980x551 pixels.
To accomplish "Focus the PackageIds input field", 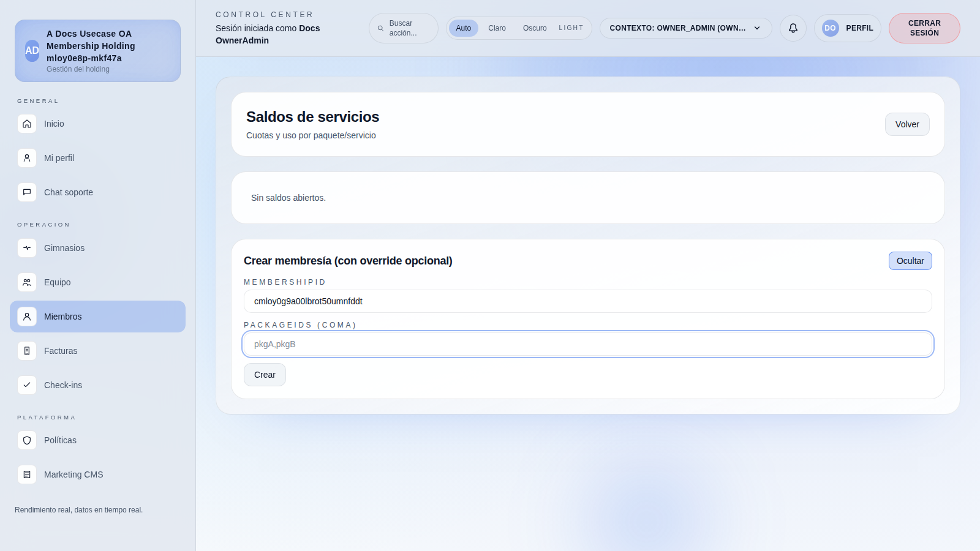I will (587, 344).
